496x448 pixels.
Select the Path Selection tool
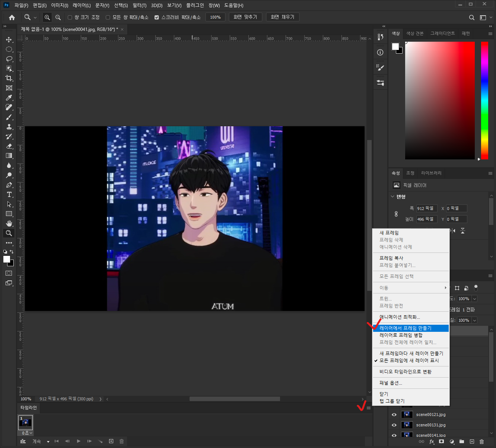tap(9, 204)
